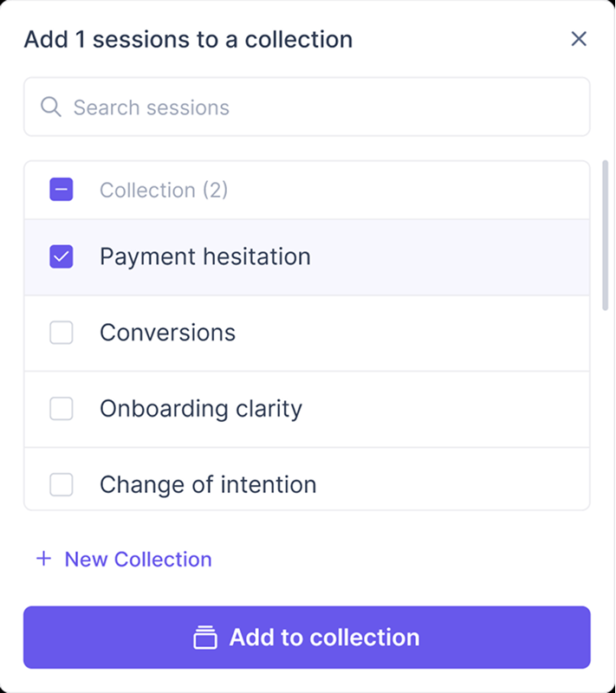Uncheck the Payment hesitation checkbox
The image size is (616, 693).
coord(61,256)
